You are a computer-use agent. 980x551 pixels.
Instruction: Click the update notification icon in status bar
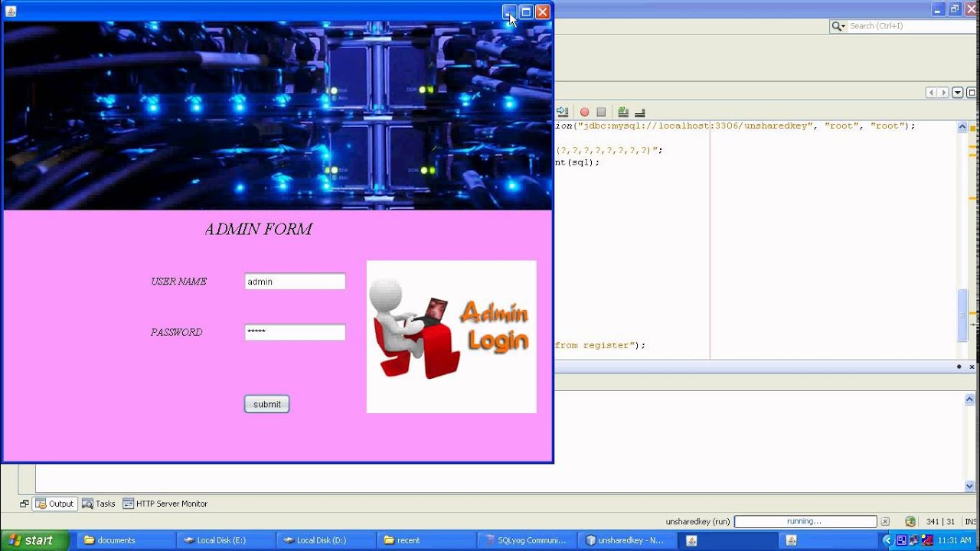[910, 521]
